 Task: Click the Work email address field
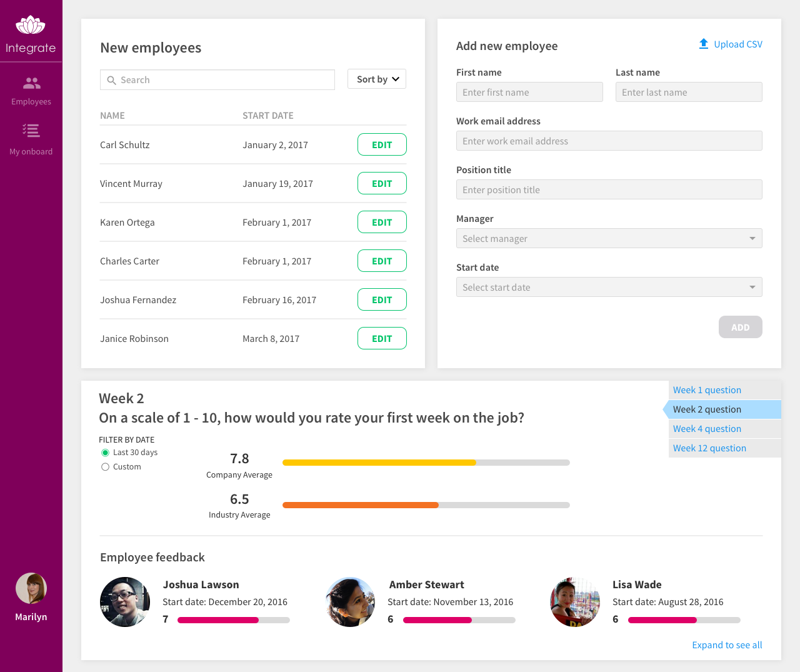tap(609, 141)
